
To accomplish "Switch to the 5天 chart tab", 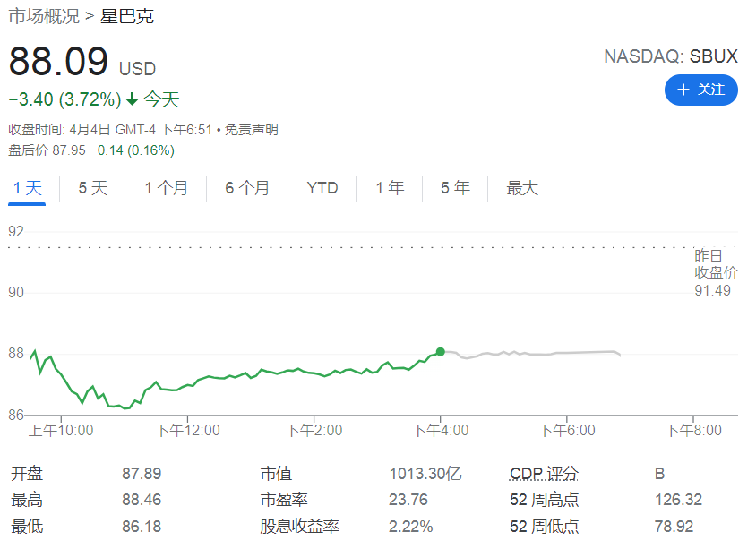I will tap(92, 188).
